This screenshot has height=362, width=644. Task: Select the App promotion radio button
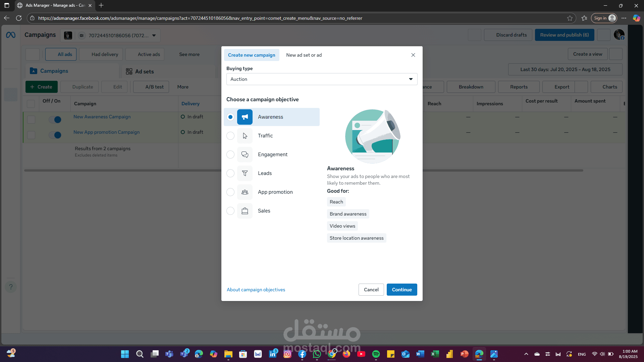click(230, 192)
